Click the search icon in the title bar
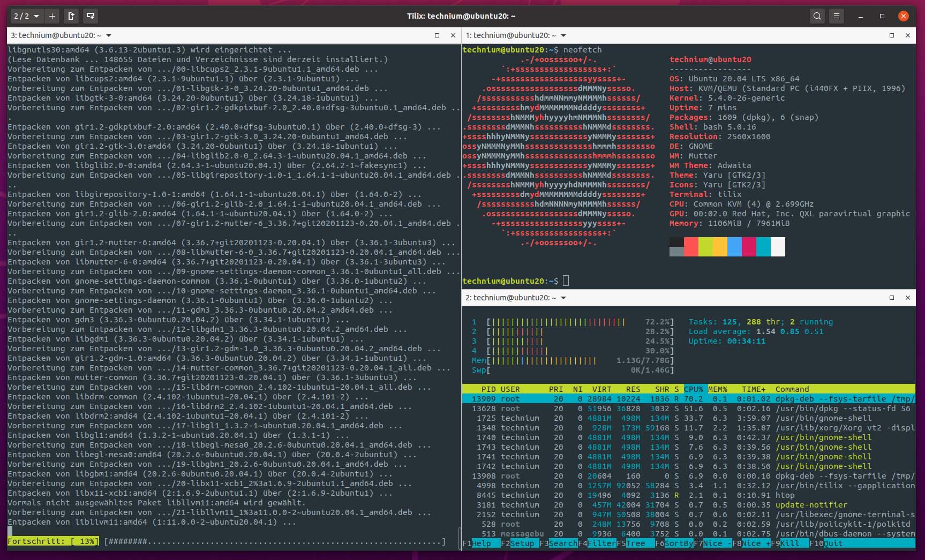 pyautogui.click(x=817, y=16)
